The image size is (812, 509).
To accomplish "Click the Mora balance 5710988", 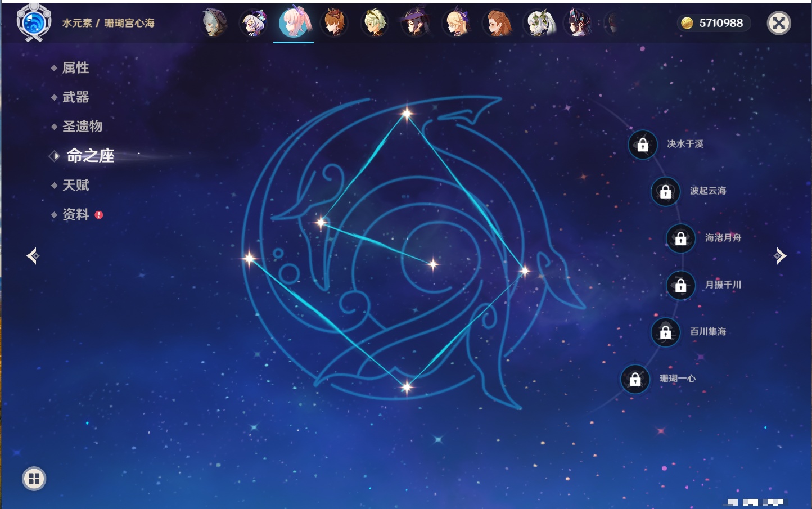I will [x=721, y=23].
